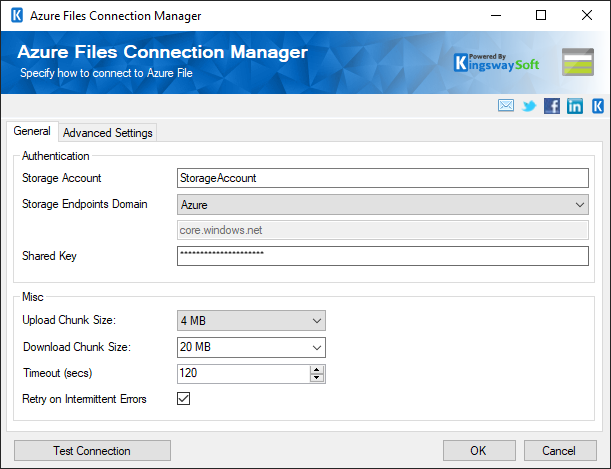Click the Storage Account input field
The width and height of the screenshot is (611, 469).
point(383,178)
